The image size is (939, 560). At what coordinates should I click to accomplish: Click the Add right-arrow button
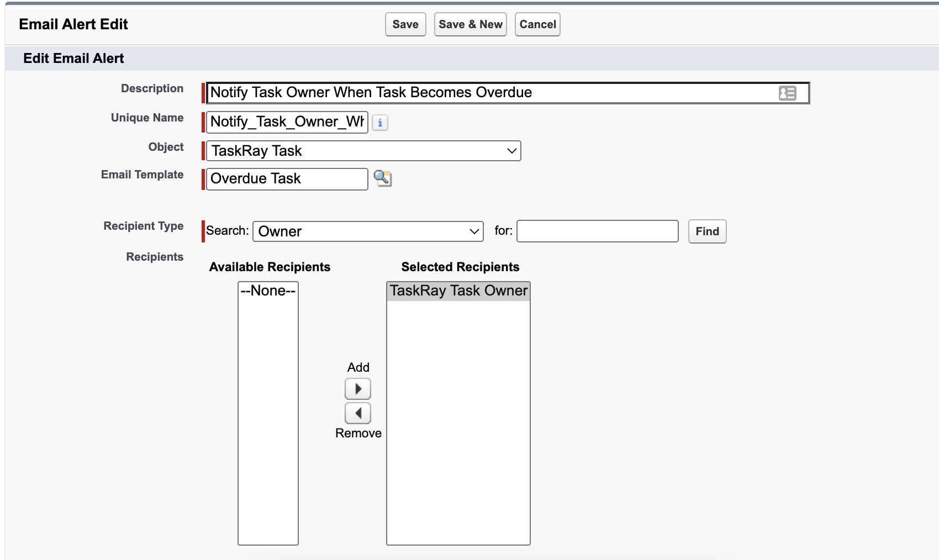(x=358, y=389)
